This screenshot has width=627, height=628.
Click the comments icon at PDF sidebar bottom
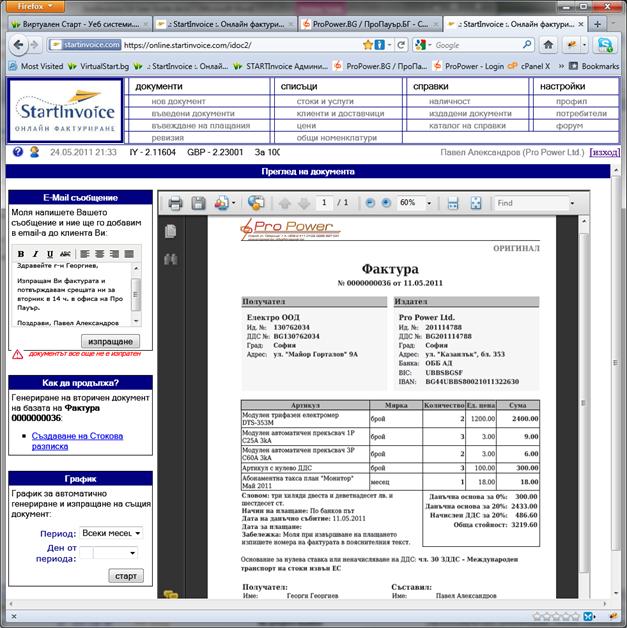point(171,595)
